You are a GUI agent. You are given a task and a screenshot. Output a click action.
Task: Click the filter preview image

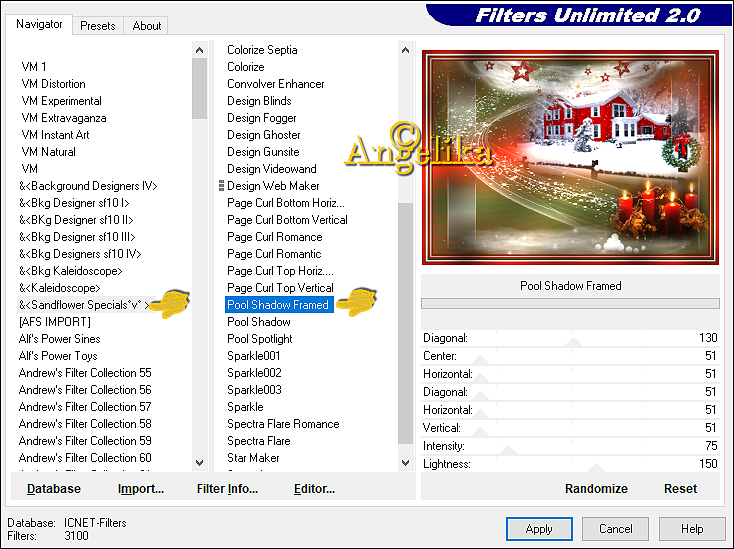pyautogui.click(x=570, y=154)
